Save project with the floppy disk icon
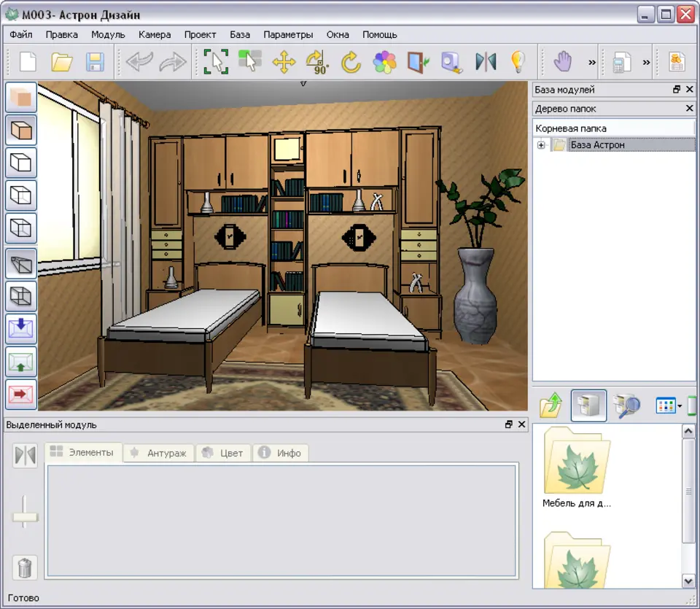 pyautogui.click(x=95, y=61)
